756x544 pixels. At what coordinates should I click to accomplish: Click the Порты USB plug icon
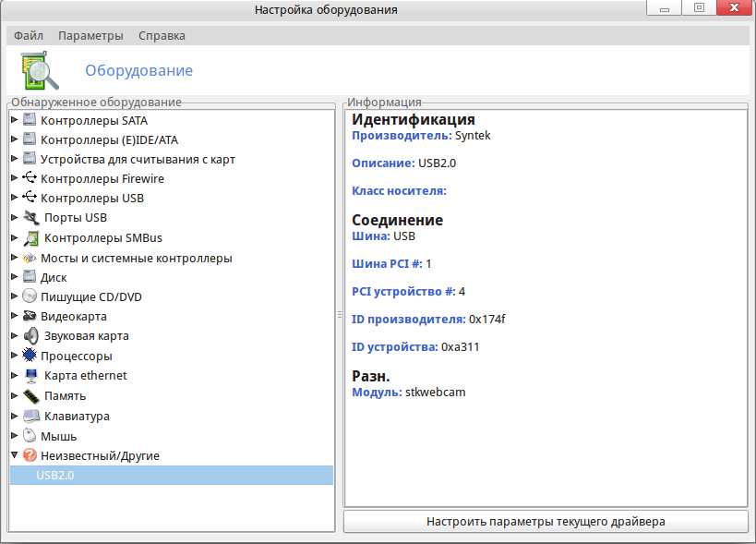(x=31, y=217)
